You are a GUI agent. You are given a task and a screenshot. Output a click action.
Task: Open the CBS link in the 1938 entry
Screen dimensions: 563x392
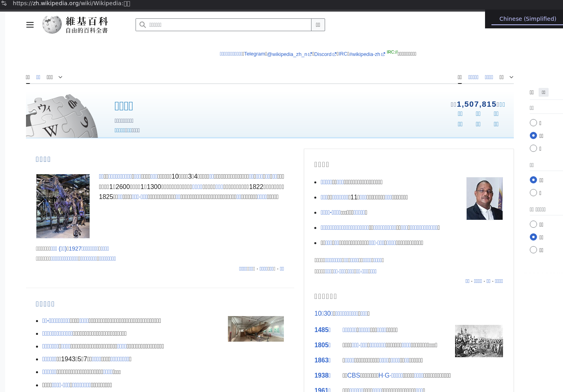[x=353, y=375]
